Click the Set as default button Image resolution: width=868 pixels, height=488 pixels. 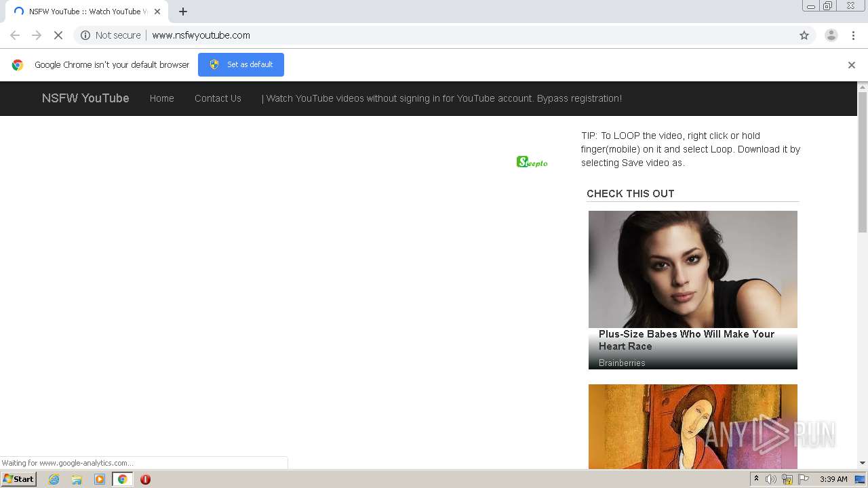[241, 64]
